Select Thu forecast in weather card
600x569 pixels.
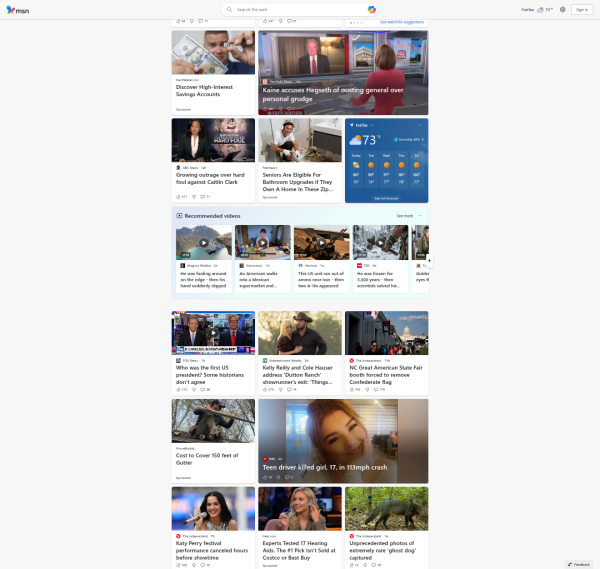[x=401, y=169]
